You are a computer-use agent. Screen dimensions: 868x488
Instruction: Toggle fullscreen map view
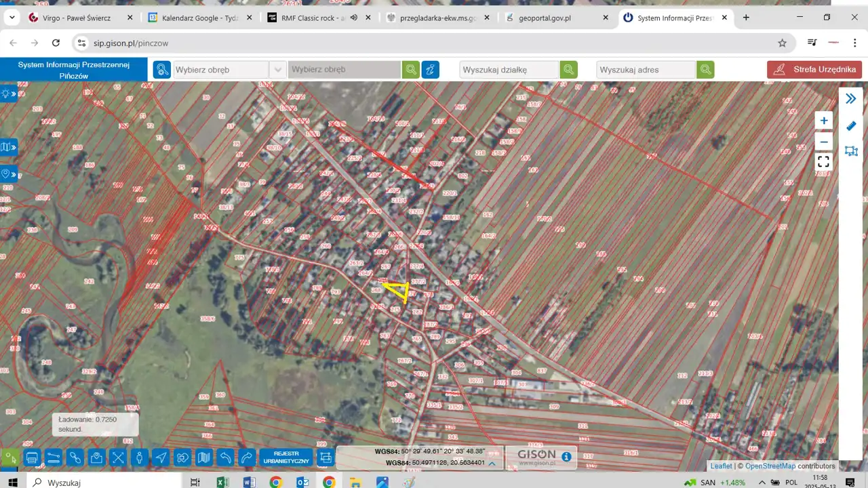pos(823,161)
